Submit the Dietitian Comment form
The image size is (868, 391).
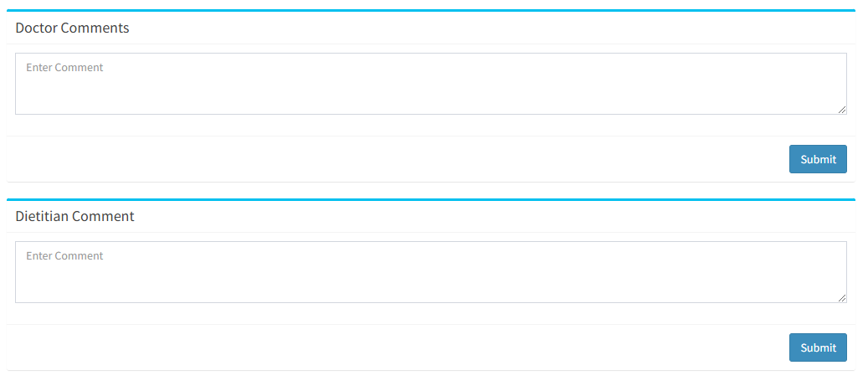pos(818,347)
